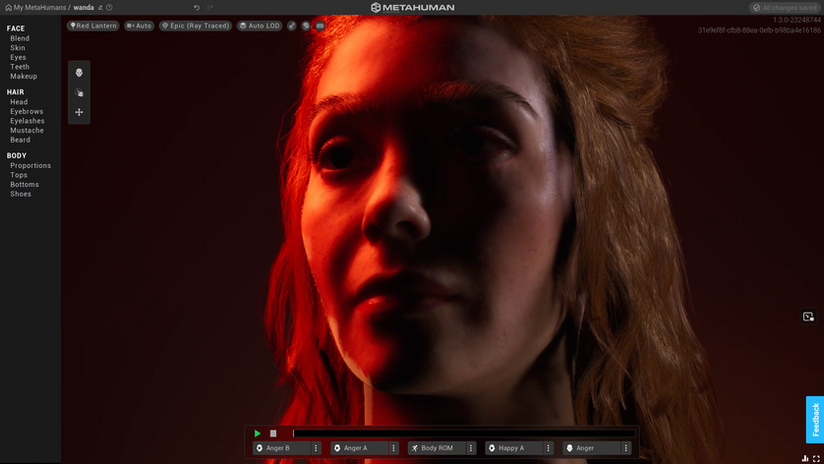This screenshot has height=464, width=824.
Task: Click the build ID starting with 31e9ef8f
Action: point(759,30)
